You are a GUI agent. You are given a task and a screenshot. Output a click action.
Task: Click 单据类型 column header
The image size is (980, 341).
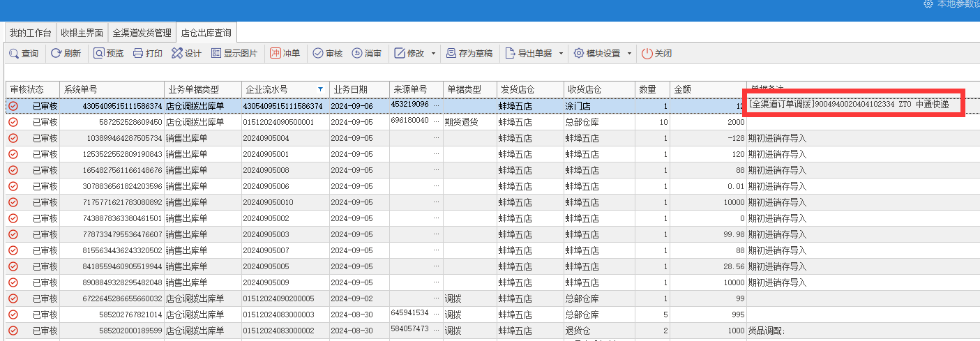point(470,90)
